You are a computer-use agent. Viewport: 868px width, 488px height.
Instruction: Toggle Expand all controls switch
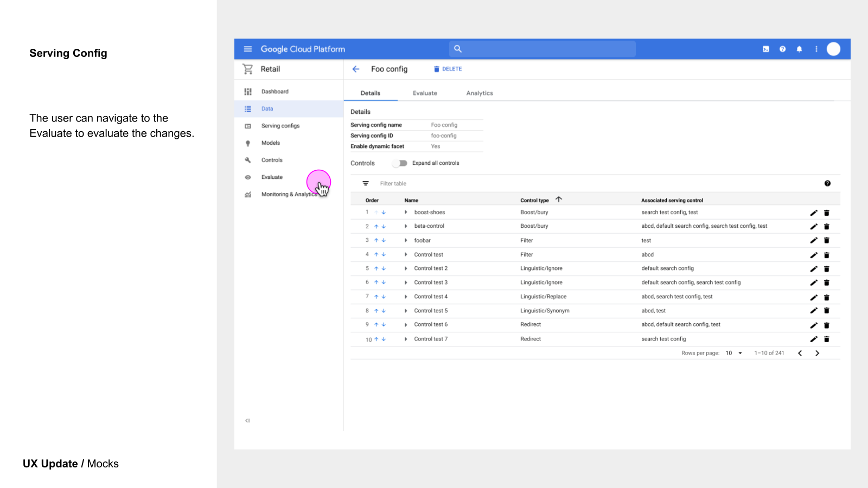click(x=400, y=163)
